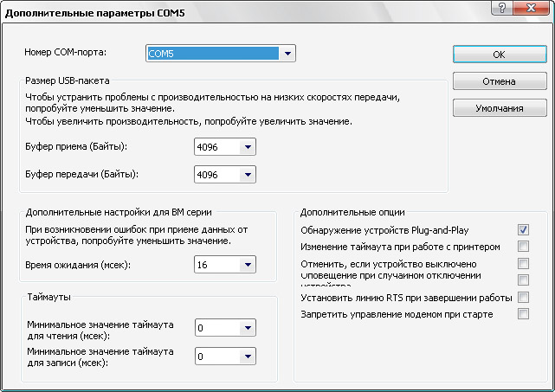Check Установить линию RTS при завершении работы
The image size is (555, 392).
523,297
